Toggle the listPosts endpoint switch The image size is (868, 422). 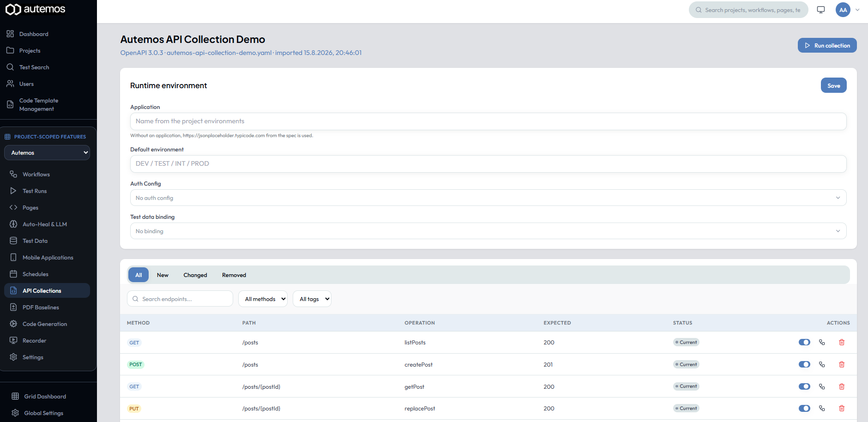804,342
